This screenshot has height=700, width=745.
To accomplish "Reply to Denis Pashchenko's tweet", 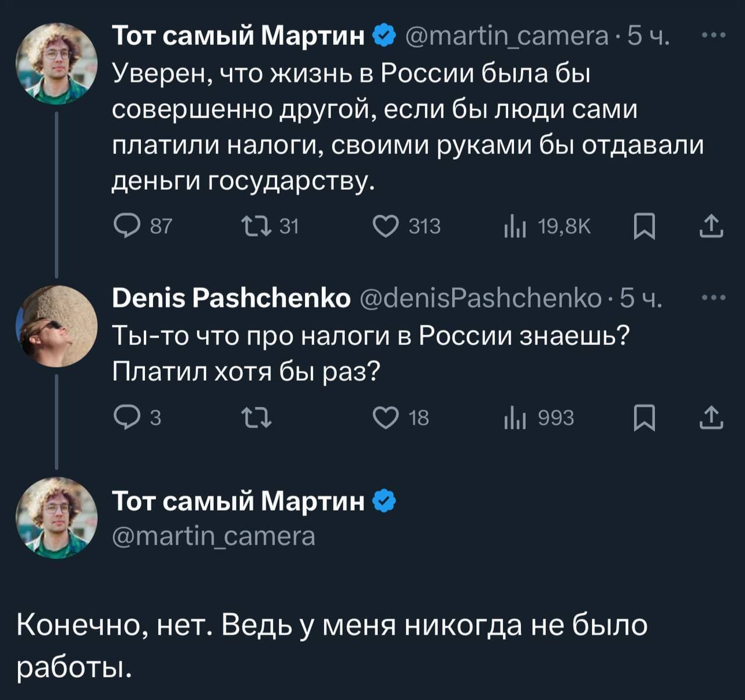I will point(123,418).
